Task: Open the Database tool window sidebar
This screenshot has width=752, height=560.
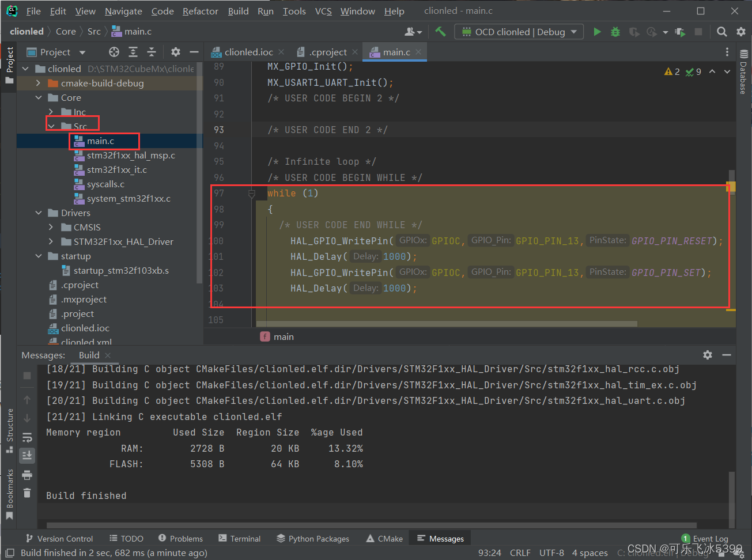Action: [743, 72]
